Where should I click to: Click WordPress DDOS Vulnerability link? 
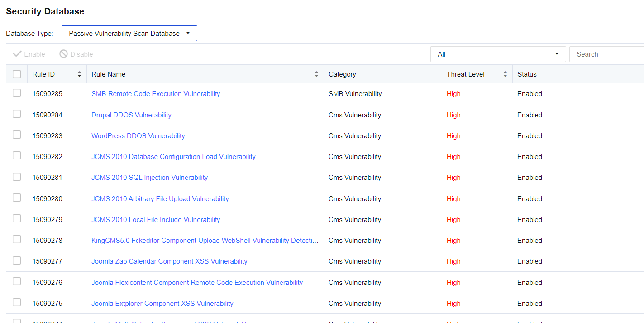(x=138, y=136)
